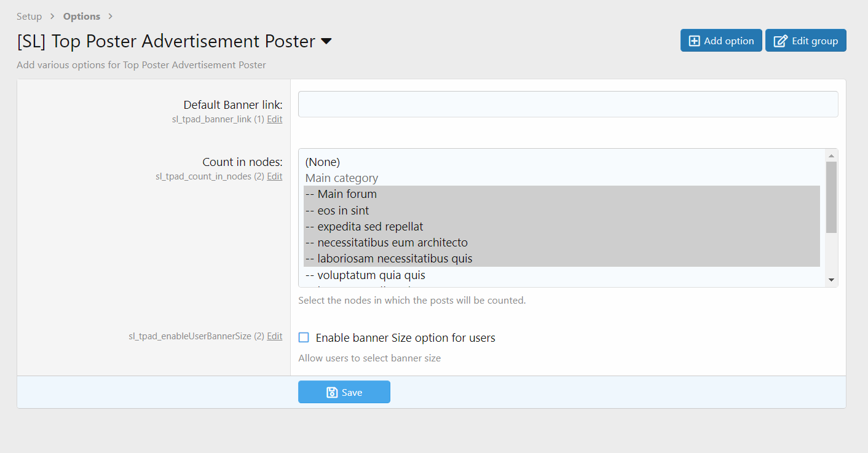Open Options breadcrumb link
The image size is (868, 453).
(x=81, y=17)
